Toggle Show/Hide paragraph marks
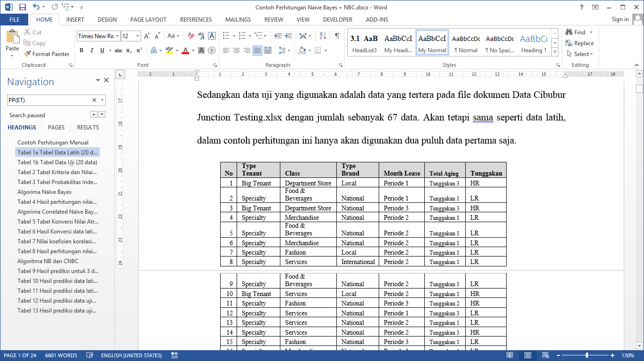Viewport: 644px width, 361px height. coord(337,36)
